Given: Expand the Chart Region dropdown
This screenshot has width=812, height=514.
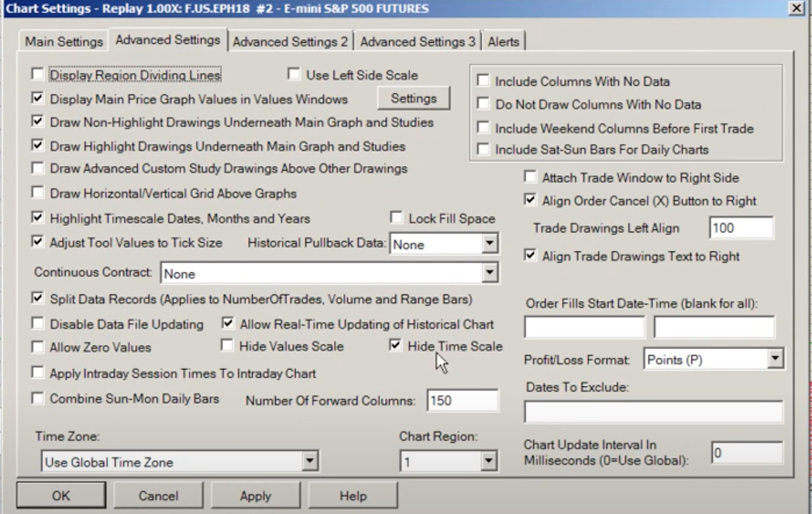Looking at the screenshot, I should pos(488,461).
